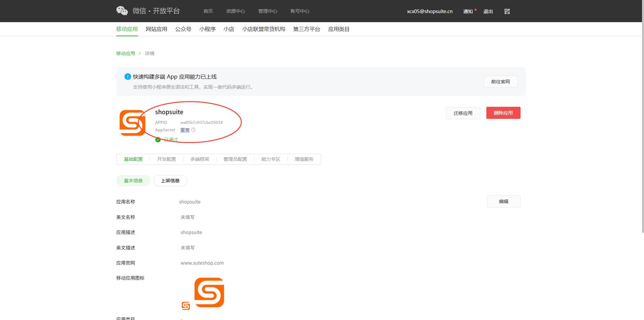Screen dimensions: 644x320
Task: Open 管理中心 in top navigation
Action: click(268, 11)
